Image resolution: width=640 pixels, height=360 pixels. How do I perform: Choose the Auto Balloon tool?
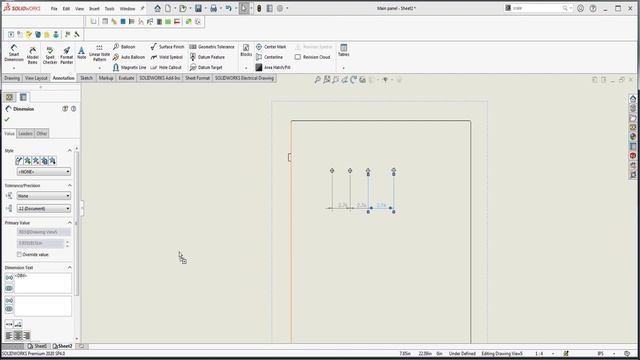click(129, 57)
